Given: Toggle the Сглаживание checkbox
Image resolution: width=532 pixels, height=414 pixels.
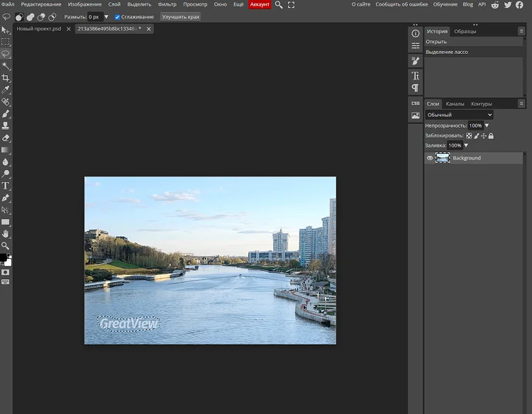Looking at the screenshot, I should 117,17.
